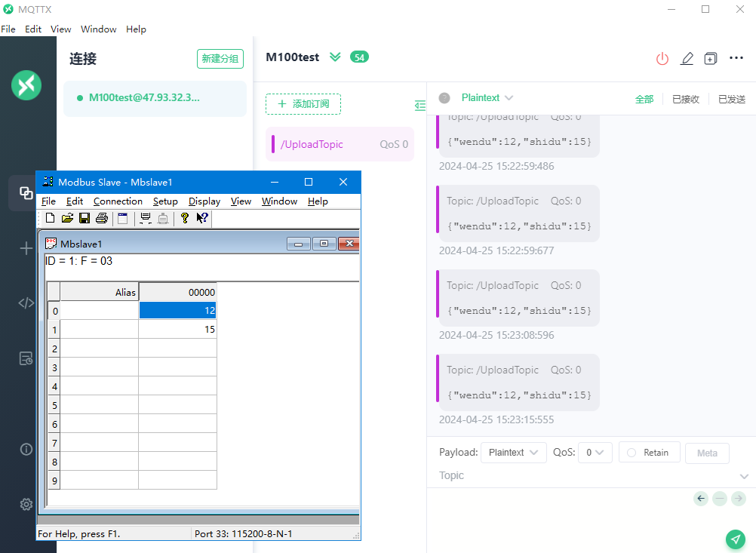Screen dimensions: 756x553
Task: Click the green minus history button
Action: [x=720, y=499]
